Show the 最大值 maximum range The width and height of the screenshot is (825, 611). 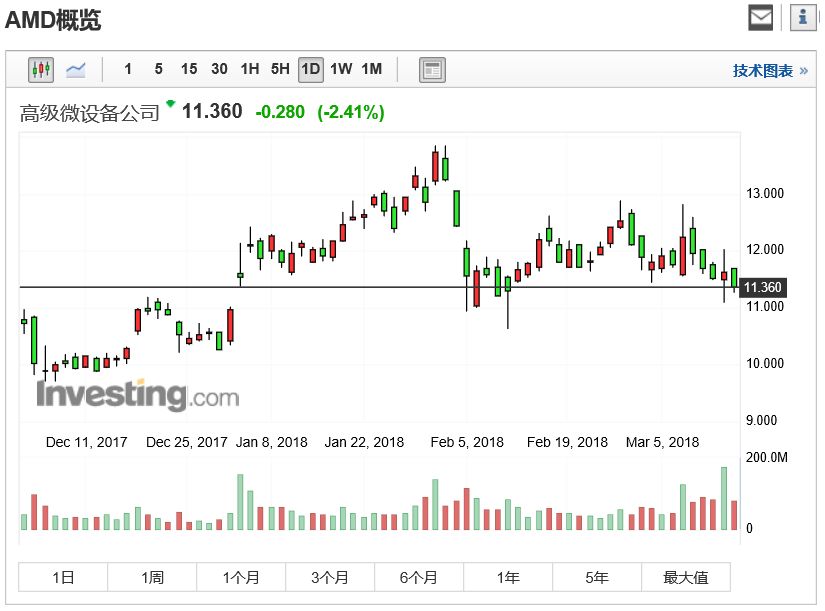[x=686, y=577]
